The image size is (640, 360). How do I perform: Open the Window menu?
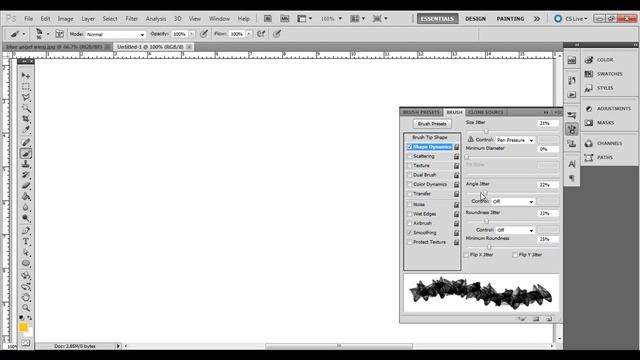pyautogui.click(x=219, y=19)
